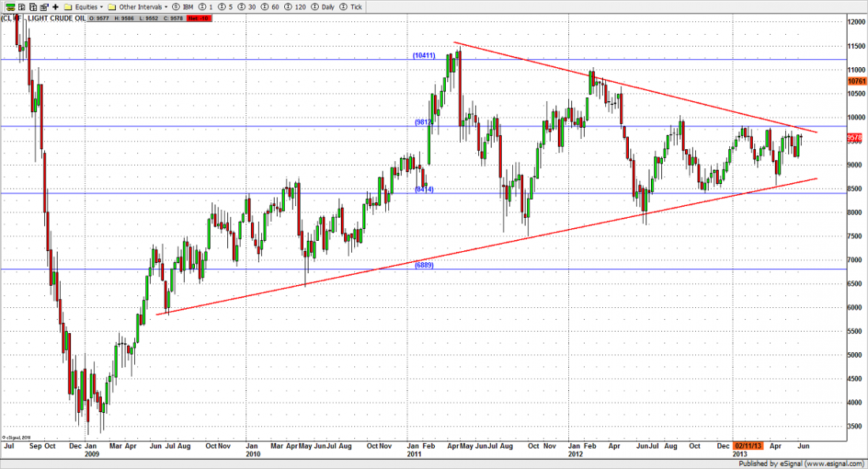Switch to the 5 minute interval

tap(230, 6)
